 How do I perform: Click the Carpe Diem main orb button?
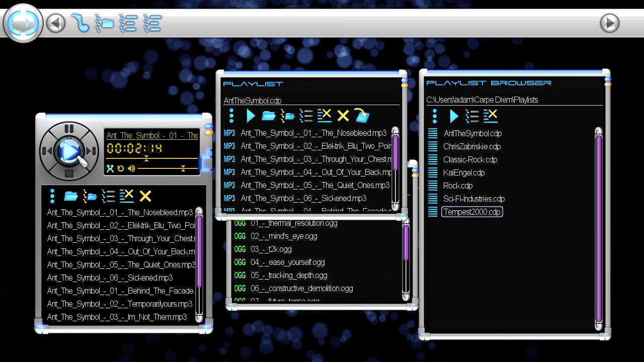(x=23, y=23)
